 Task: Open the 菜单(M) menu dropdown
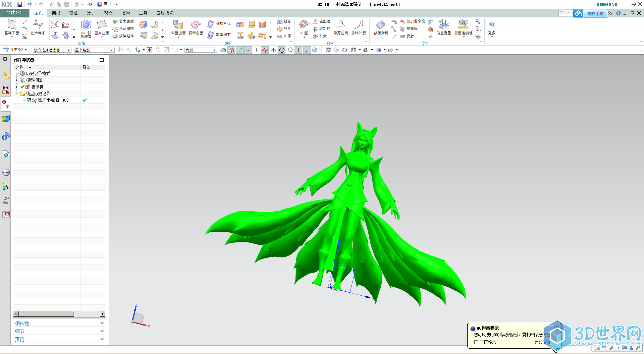15,50
